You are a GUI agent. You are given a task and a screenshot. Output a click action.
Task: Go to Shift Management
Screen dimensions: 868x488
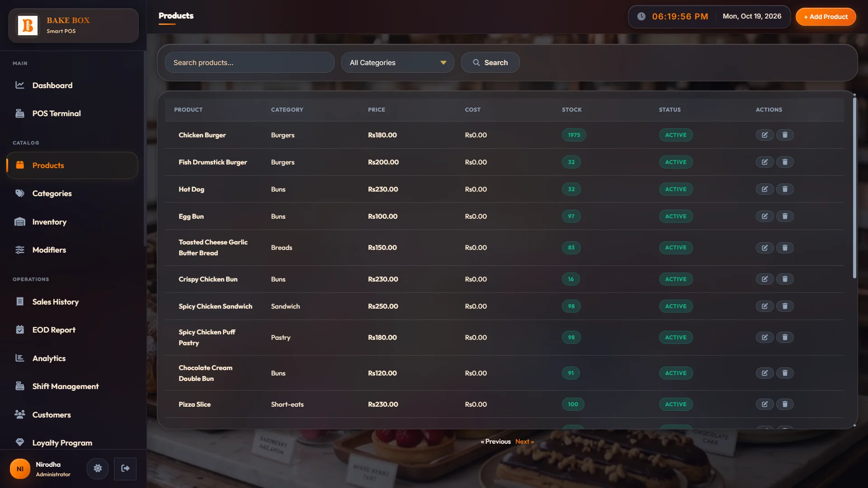click(x=72, y=386)
